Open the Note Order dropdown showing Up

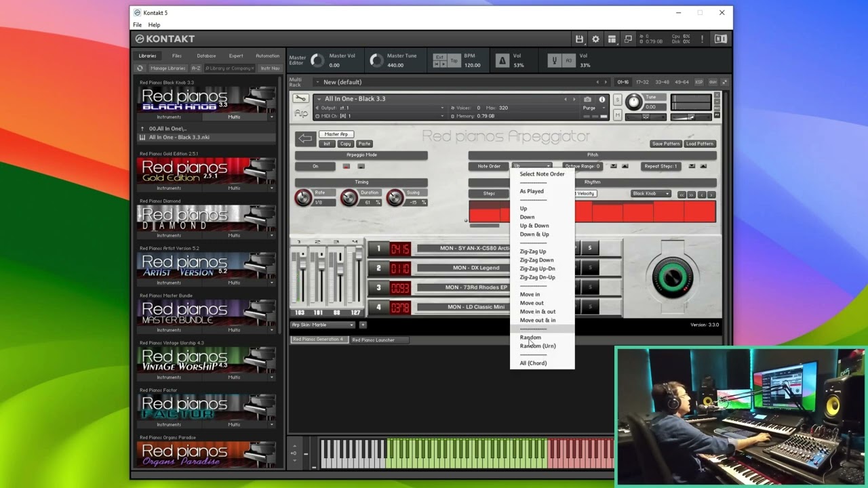[x=532, y=166]
